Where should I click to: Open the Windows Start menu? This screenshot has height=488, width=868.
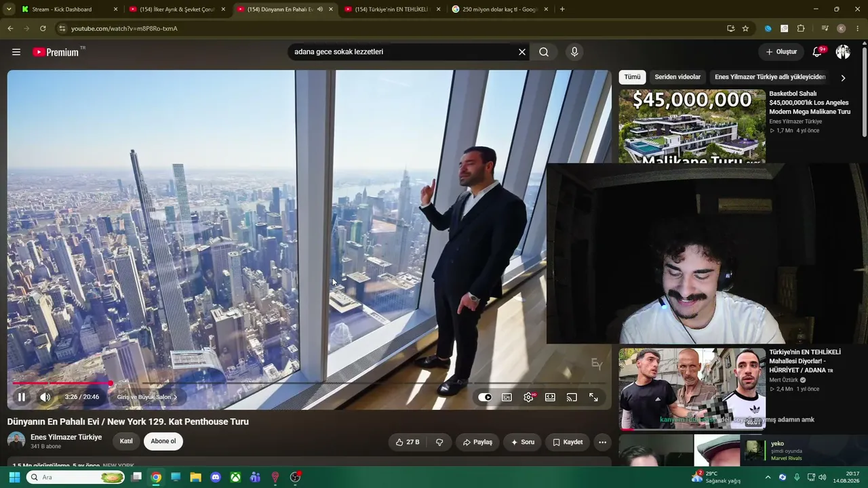14,477
